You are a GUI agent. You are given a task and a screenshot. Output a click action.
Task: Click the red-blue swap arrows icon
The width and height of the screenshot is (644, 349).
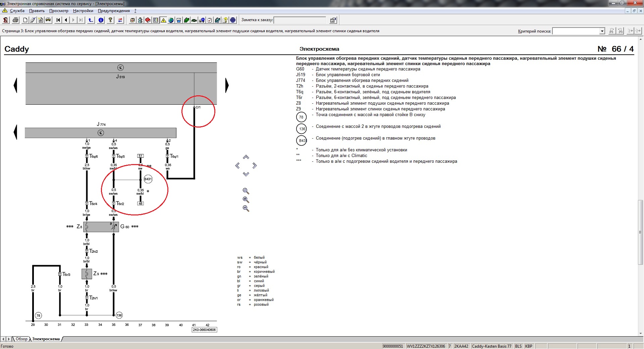[120, 20]
